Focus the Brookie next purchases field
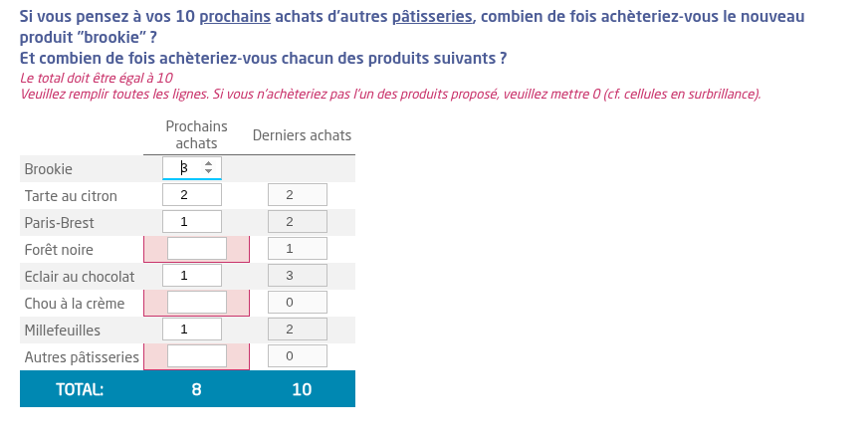The width and height of the screenshot is (868, 442). pos(186,169)
